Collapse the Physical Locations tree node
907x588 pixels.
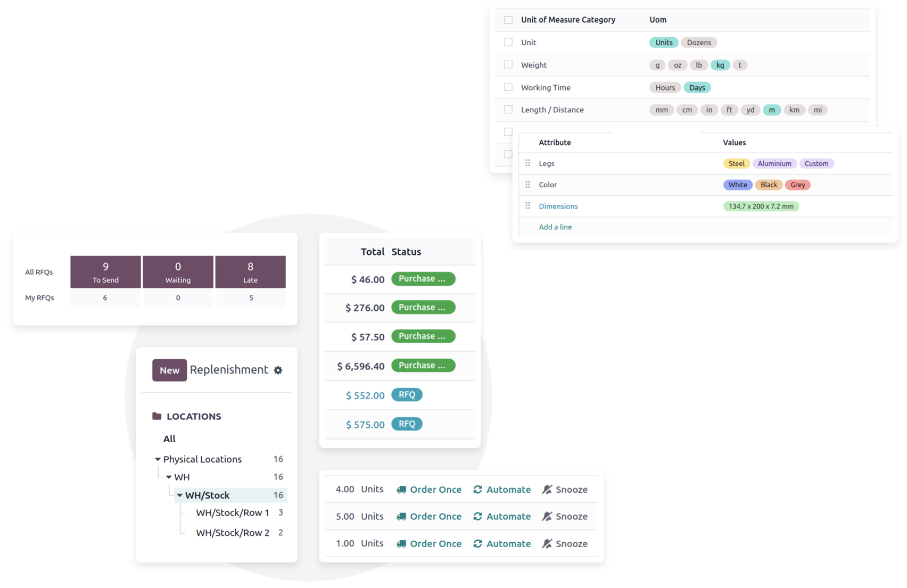point(158,459)
